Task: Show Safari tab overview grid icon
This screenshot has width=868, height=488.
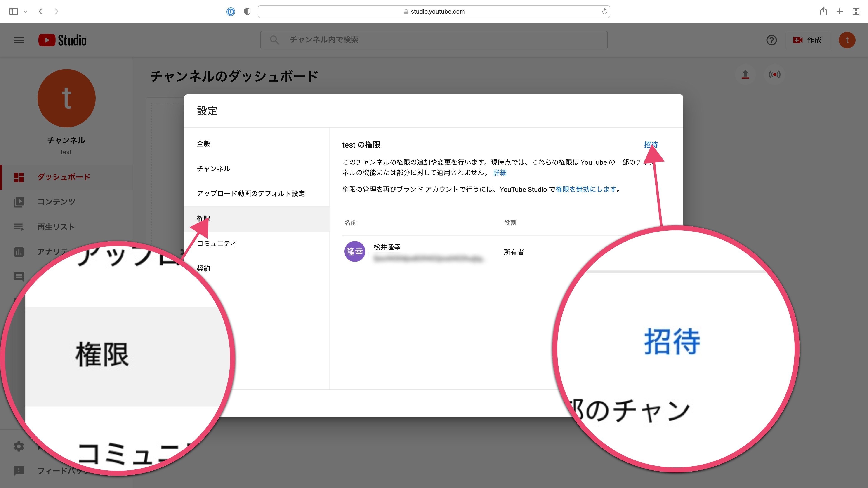Action: [856, 12]
